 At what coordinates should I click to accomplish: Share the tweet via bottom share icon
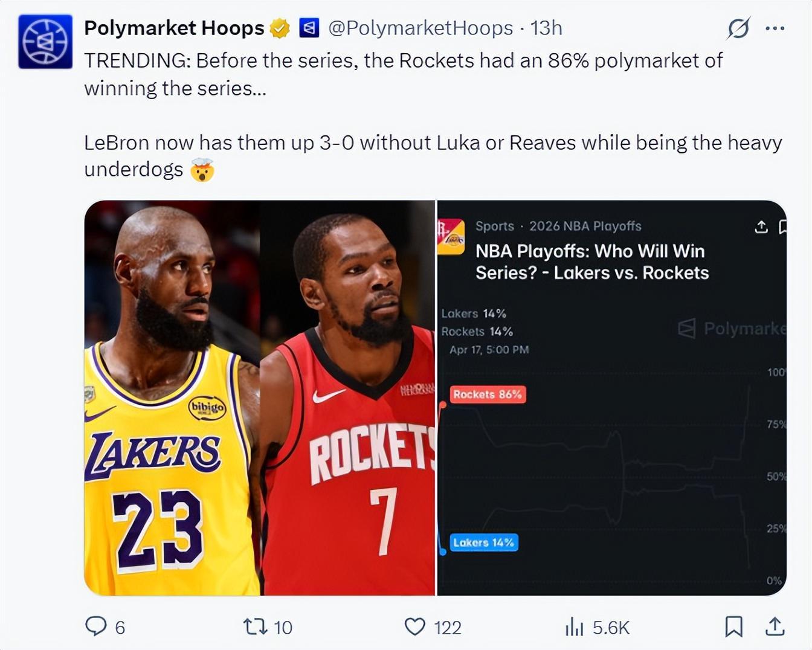[775, 626]
